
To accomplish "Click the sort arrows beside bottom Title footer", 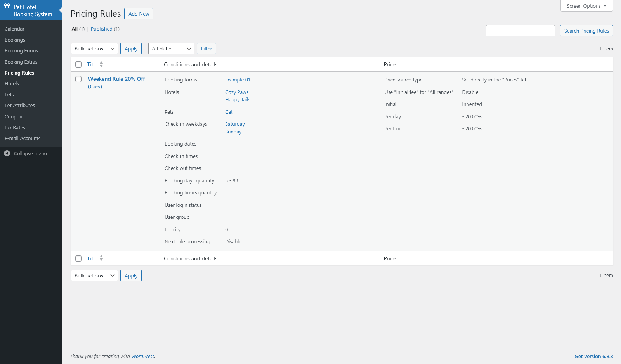I will point(101,258).
